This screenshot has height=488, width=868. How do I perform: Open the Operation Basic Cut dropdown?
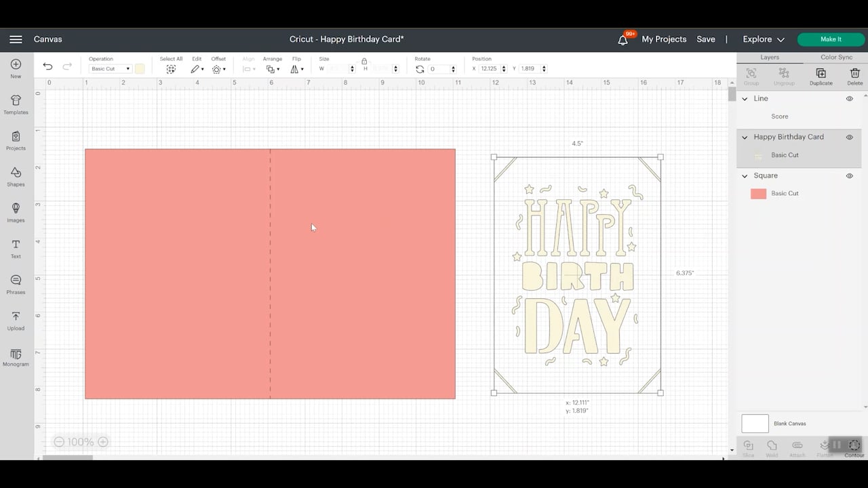[110, 69]
